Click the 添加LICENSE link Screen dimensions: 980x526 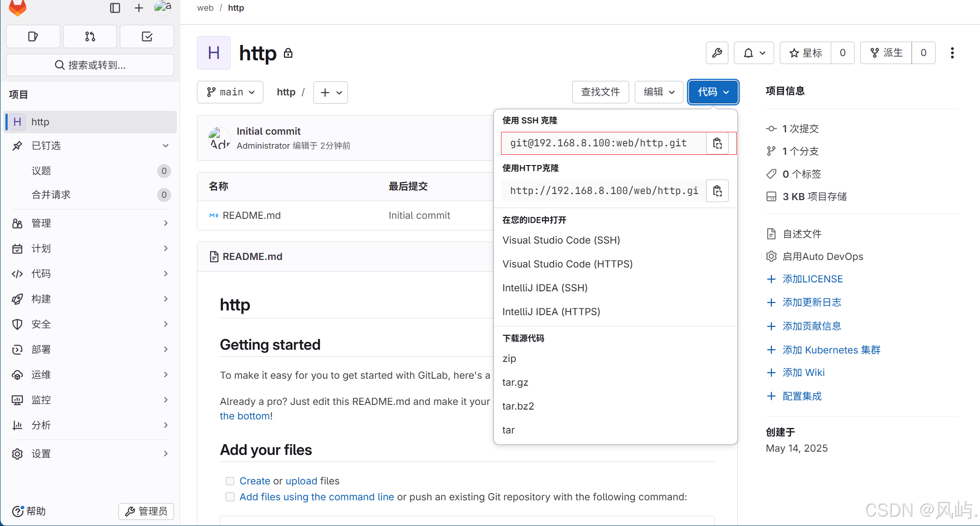[813, 279]
